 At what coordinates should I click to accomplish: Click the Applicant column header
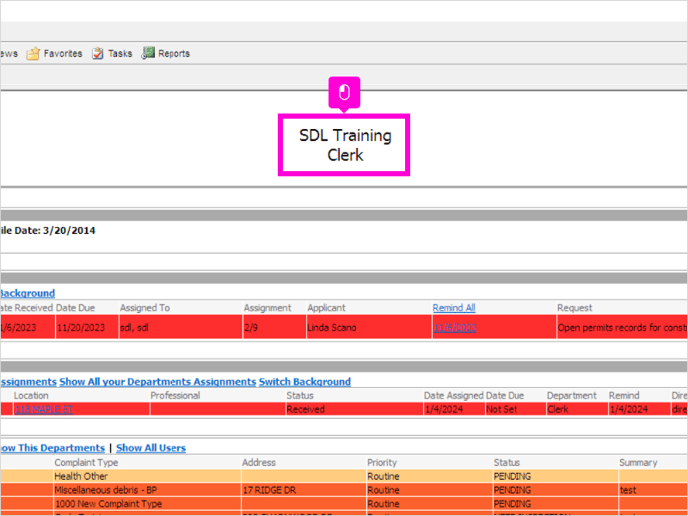coord(326,308)
